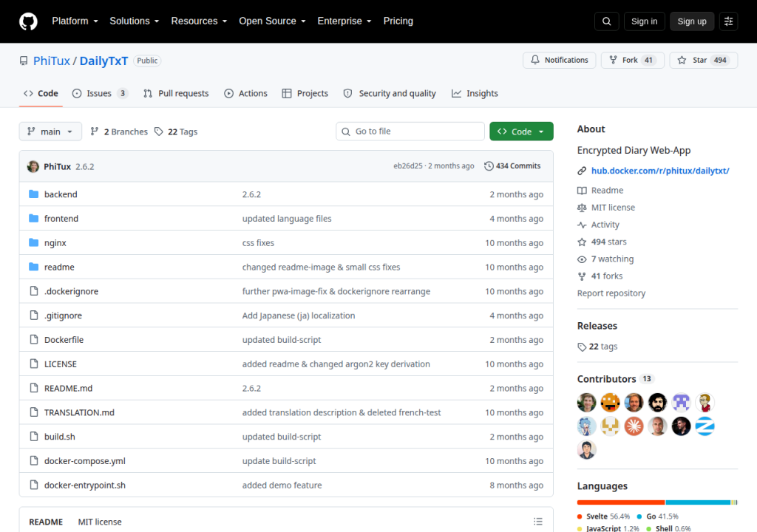Open the README outline list icon
Viewport: 757px width, 532px height.
pyautogui.click(x=538, y=522)
